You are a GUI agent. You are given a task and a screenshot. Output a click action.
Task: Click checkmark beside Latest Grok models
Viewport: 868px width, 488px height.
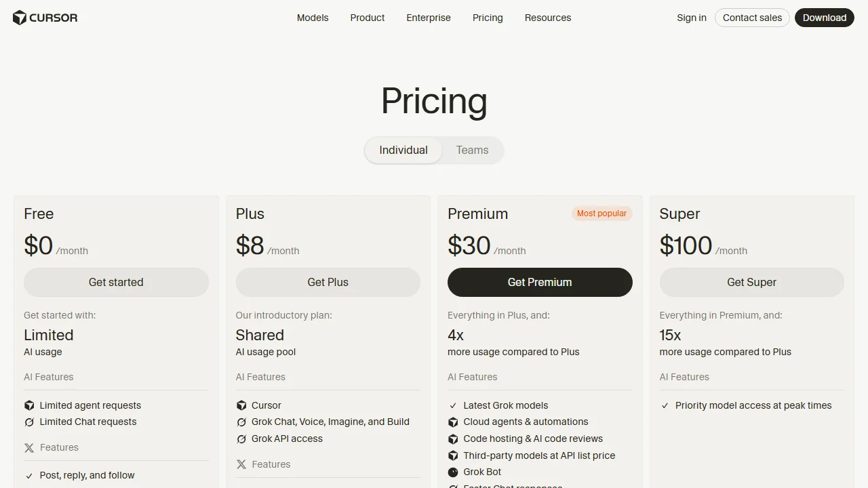pos(453,405)
